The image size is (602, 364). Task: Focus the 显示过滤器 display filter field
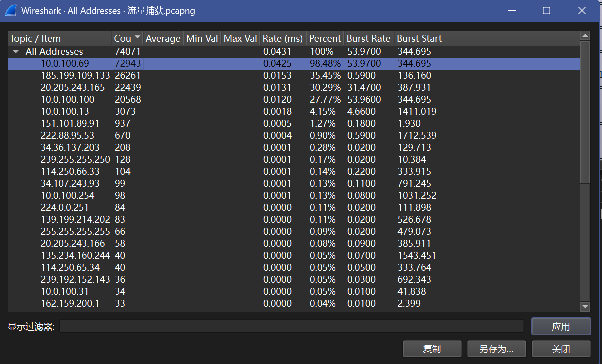coord(291,326)
